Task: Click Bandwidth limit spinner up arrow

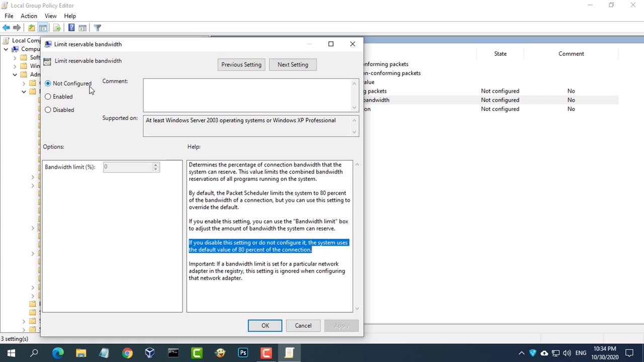Action: point(155,164)
